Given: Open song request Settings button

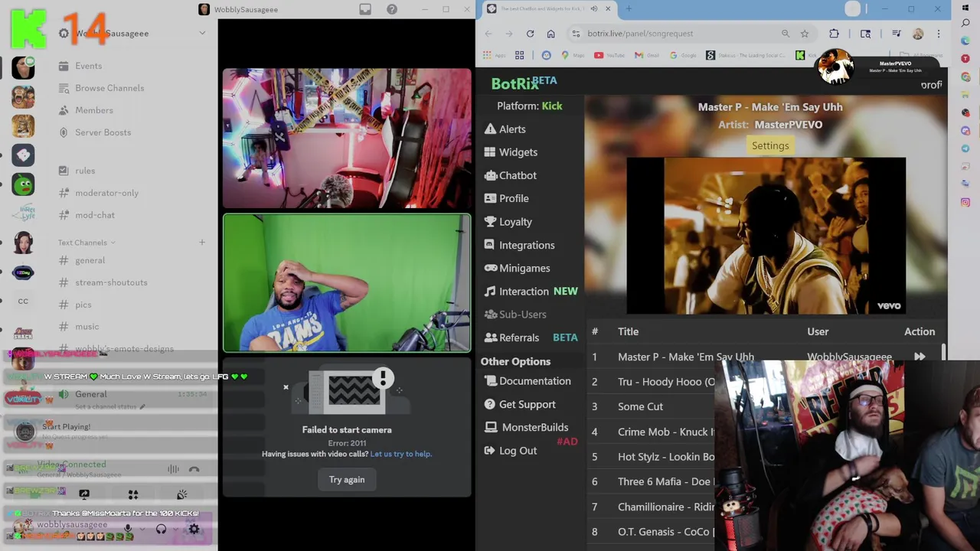Looking at the screenshot, I should 770,145.
